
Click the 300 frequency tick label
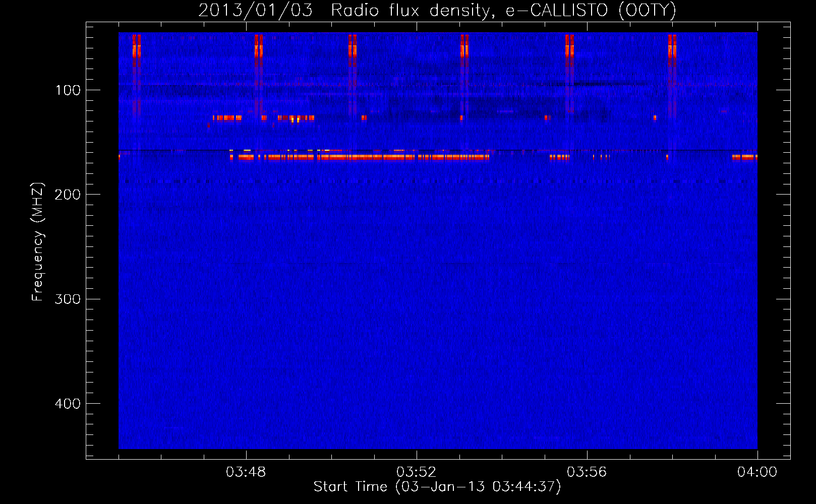68,299
